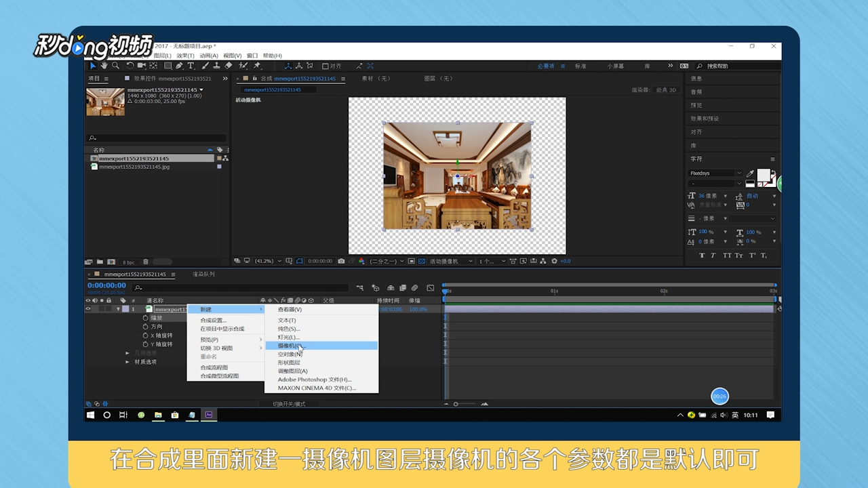Open the Graph Editor icon in timeline

coord(430,287)
